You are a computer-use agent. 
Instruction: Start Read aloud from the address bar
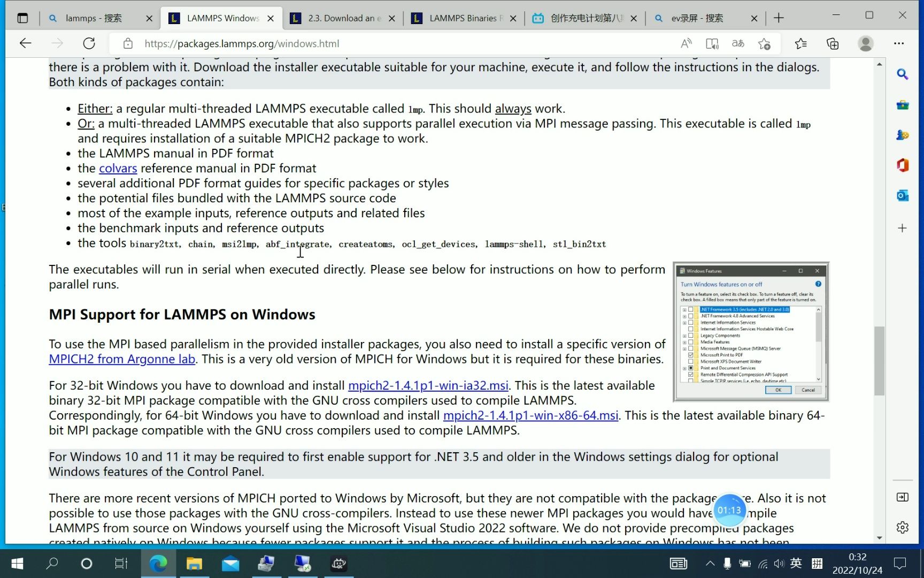pyautogui.click(x=686, y=43)
